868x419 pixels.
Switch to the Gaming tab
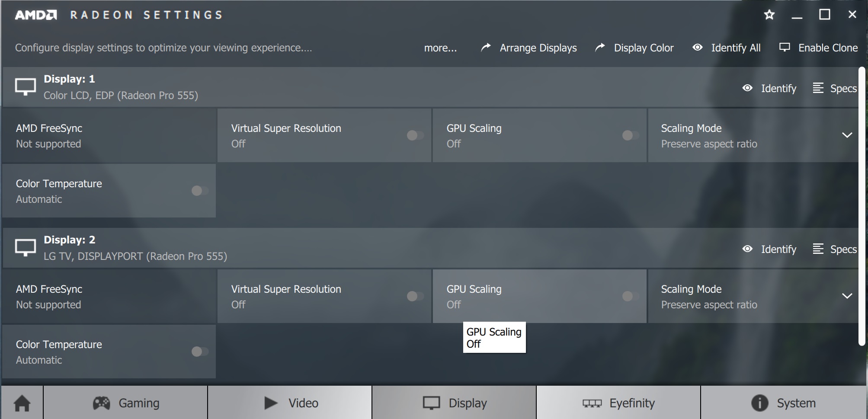click(125, 403)
